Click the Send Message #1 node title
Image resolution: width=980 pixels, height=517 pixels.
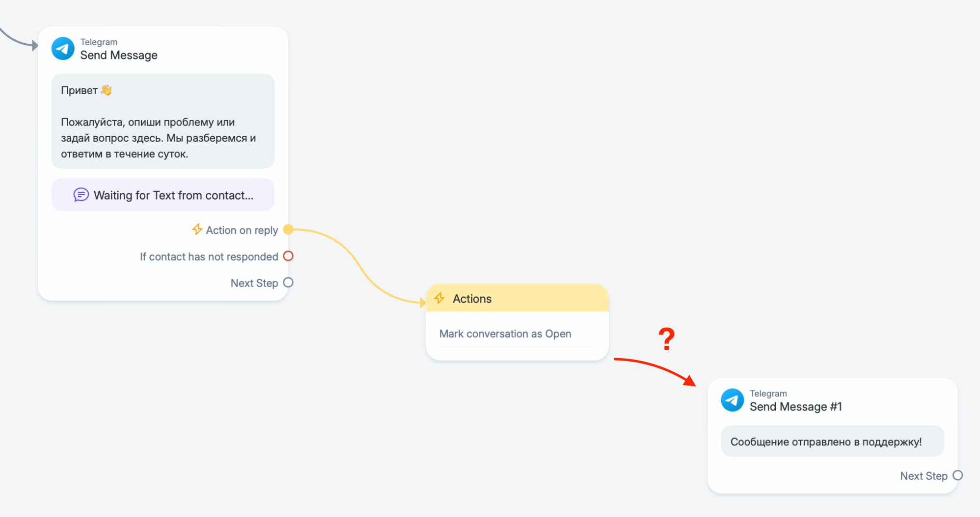click(x=796, y=407)
